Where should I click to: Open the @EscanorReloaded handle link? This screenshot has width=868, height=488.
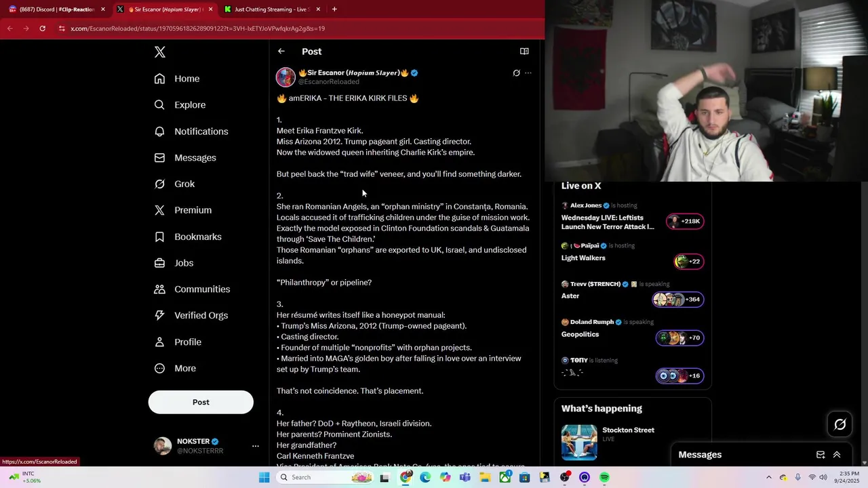point(329,82)
